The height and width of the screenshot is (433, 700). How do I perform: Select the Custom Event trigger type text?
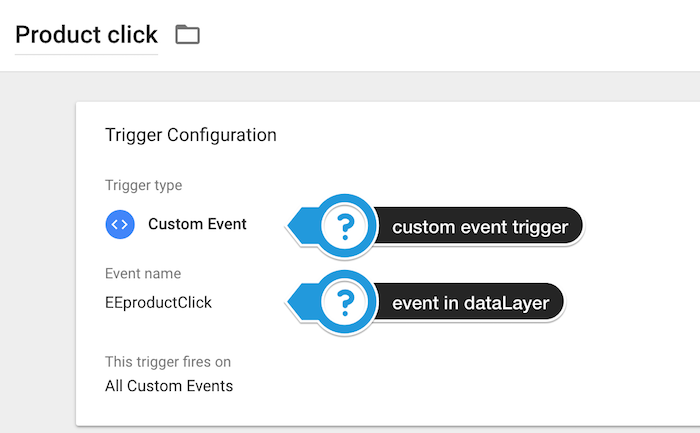pyautogui.click(x=197, y=224)
